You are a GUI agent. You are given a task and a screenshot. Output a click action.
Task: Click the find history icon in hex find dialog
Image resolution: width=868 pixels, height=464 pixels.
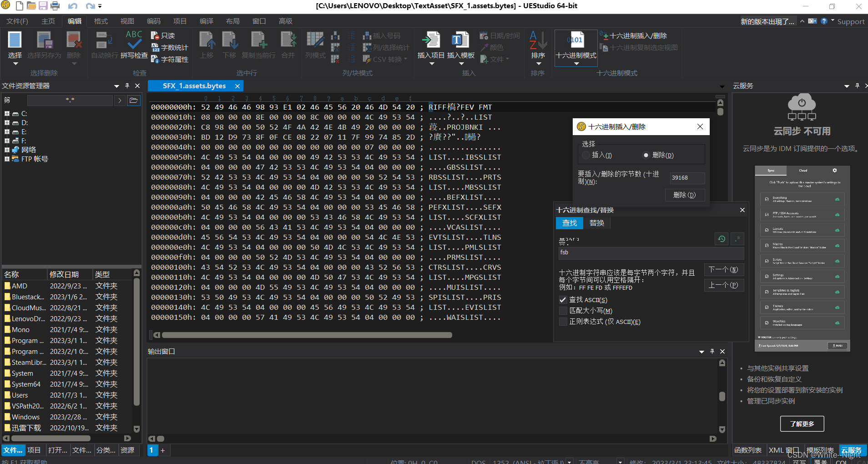pyautogui.click(x=722, y=239)
